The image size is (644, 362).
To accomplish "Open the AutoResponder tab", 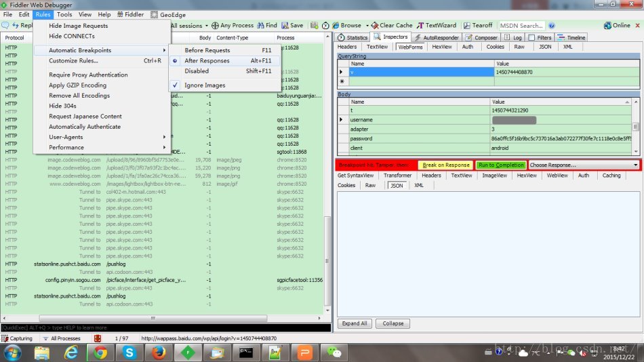I will click(436, 37).
